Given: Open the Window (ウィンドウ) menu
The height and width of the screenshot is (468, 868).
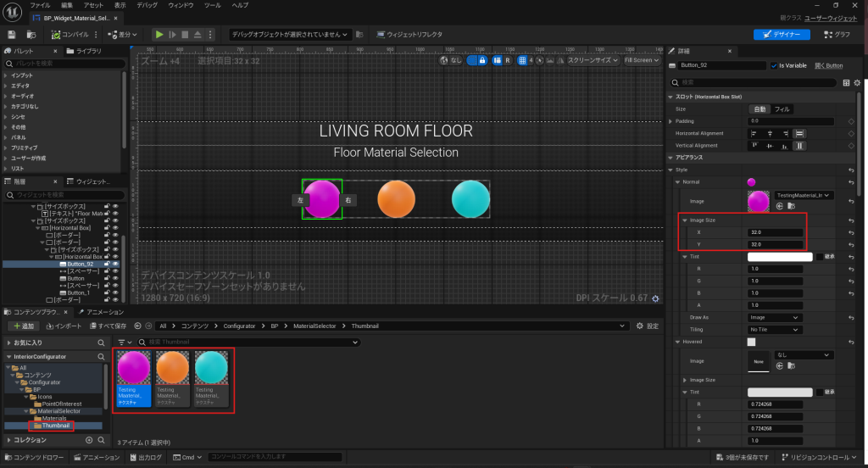Looking at the screenshot, I should pos(178,5).
